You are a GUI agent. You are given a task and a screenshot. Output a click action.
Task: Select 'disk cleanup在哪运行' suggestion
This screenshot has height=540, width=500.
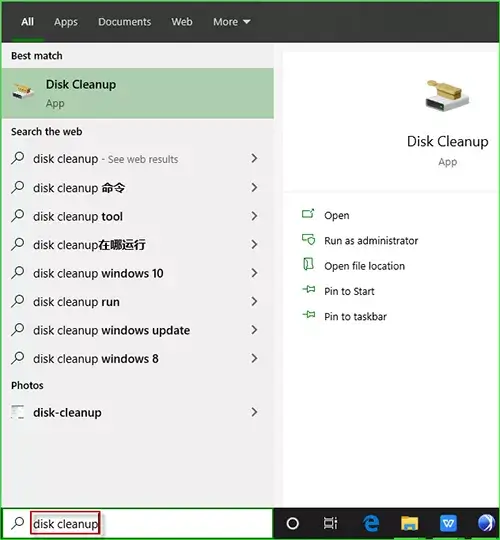point(138,245)
